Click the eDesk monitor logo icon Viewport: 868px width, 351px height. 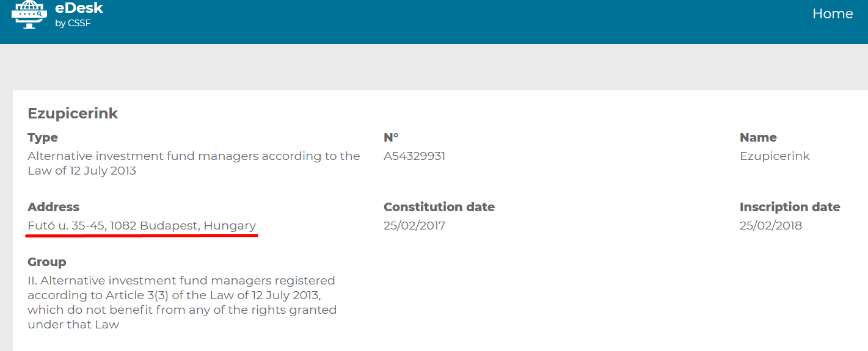(x=29, y=15)
